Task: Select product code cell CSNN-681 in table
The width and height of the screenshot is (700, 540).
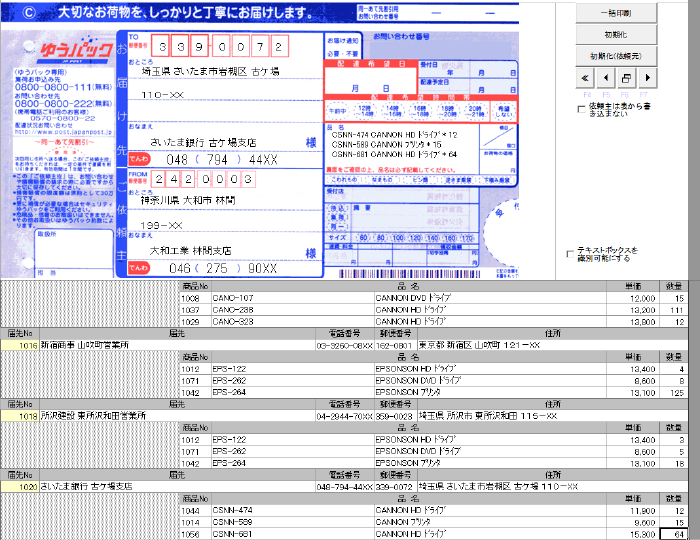Action: click(293, 534)
